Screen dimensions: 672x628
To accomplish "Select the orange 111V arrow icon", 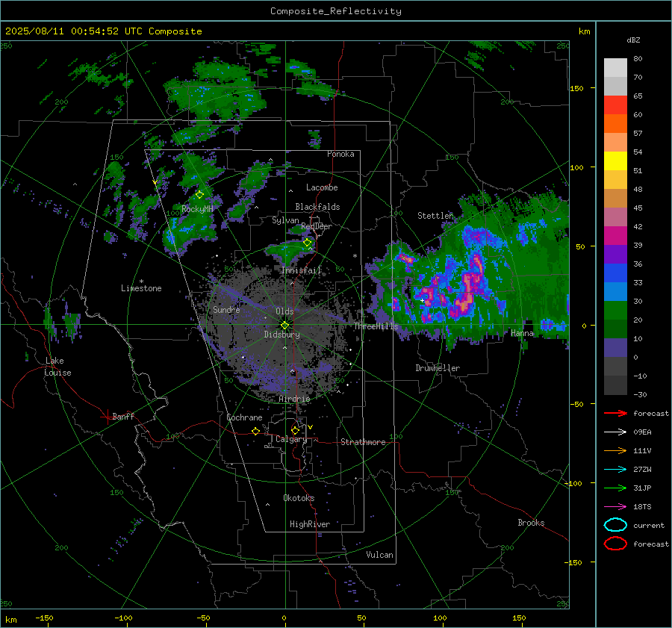I will (x=615, y=450).
